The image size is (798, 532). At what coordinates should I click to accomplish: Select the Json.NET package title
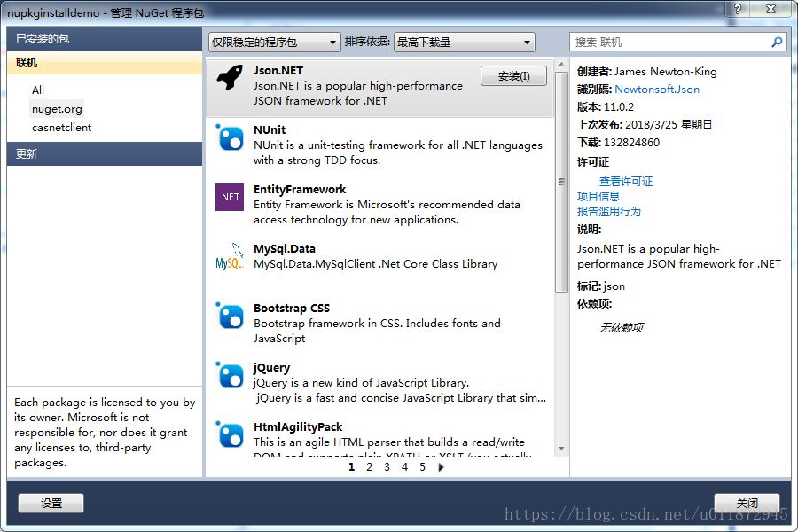(278, 71)
